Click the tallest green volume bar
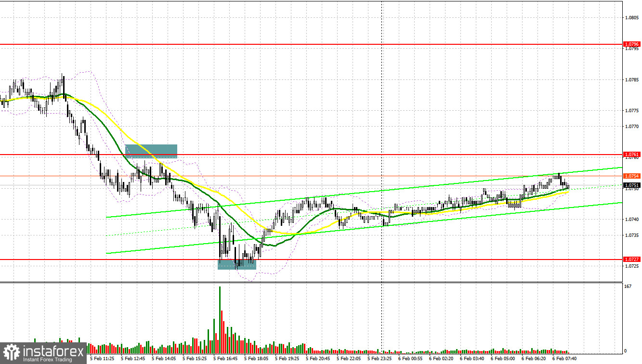The width and height of the screenshot is (642, 364). (220, 320)
